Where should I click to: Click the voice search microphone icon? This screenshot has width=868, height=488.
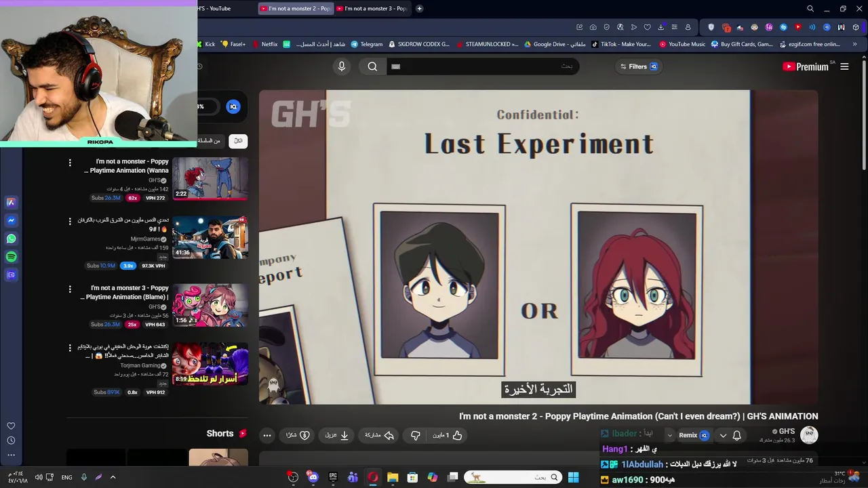pos(342,66)
